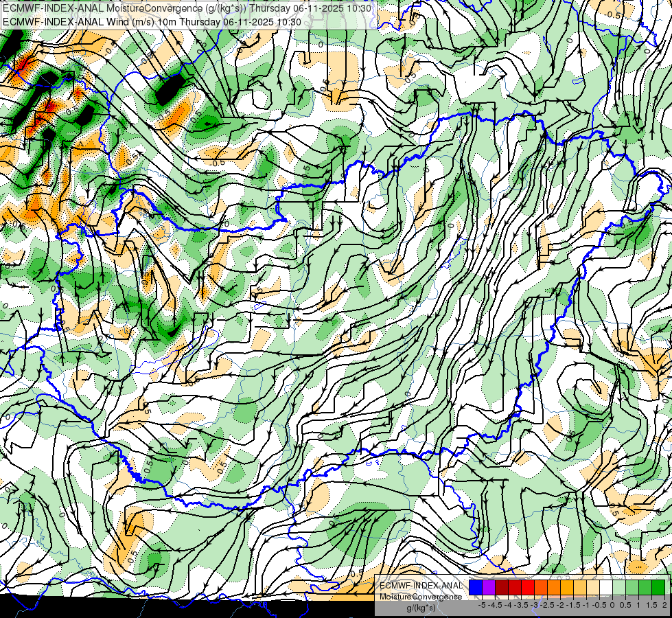This screenshot has width=672, height=618.
Task: Click the '-0.5' legend scale value
Action: (x=599, y=605)
